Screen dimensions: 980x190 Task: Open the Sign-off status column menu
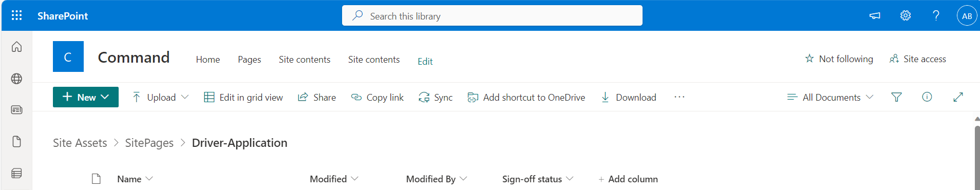(x=538, y=179)
